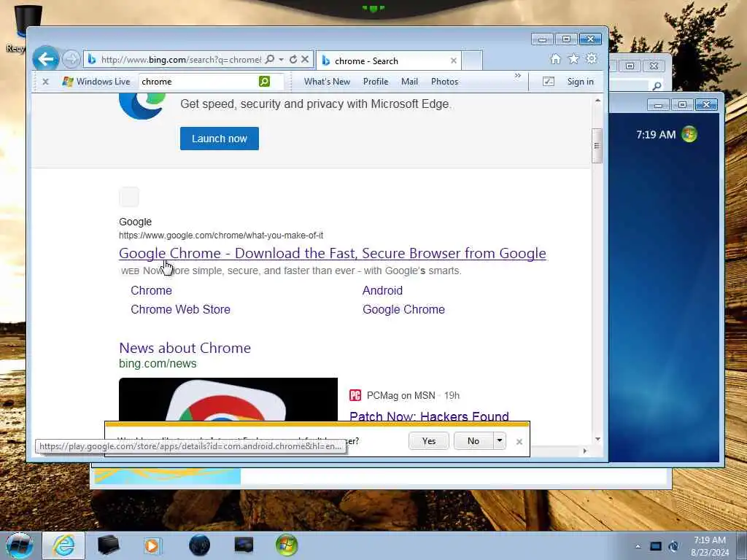The width and height of the screenshot is (747, 560).
Task: Stop loading with the address bar X
Action: pyautogui.click(x=306, y=59)
